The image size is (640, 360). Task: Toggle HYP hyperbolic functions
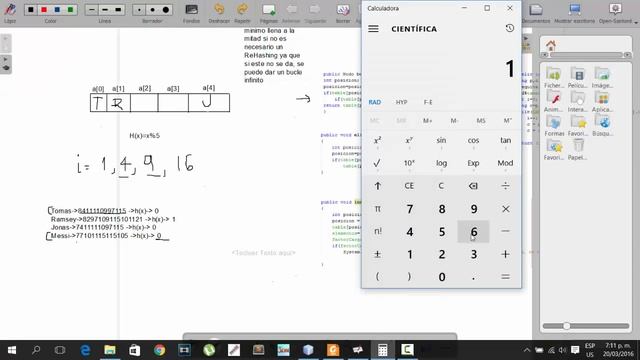(x=401, y=102)
